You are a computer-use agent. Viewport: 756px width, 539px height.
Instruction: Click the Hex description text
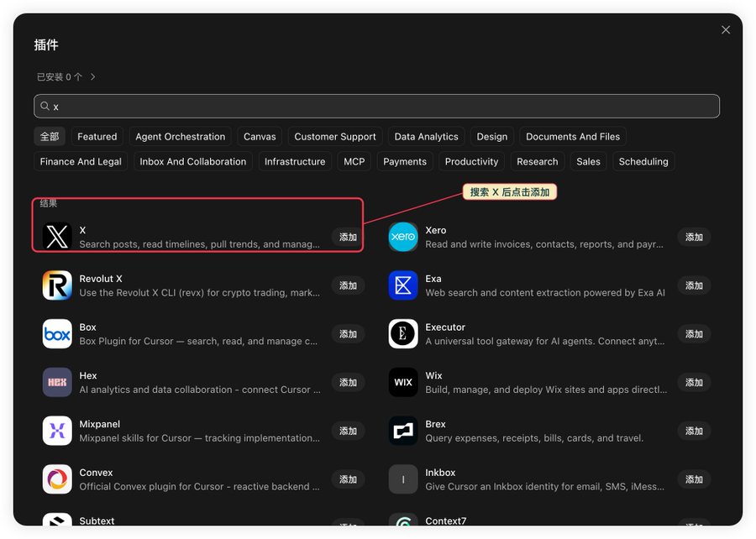point(200,390)
